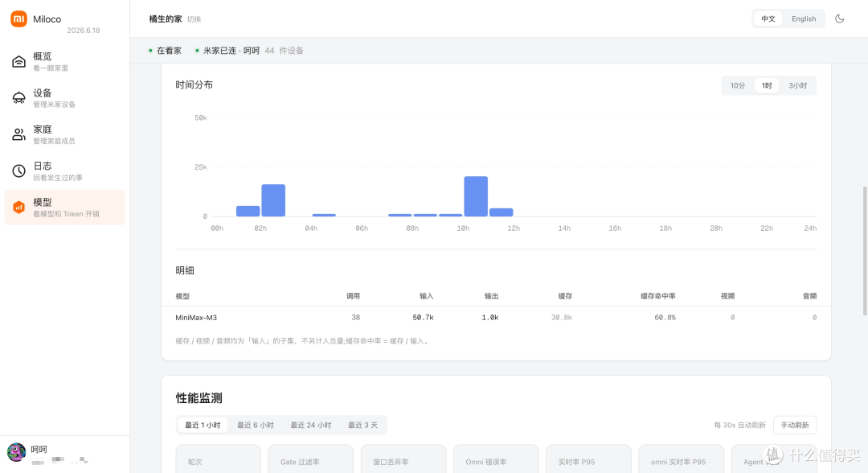Click the page vertical scrollbar
868x473 pixels.
865,251
